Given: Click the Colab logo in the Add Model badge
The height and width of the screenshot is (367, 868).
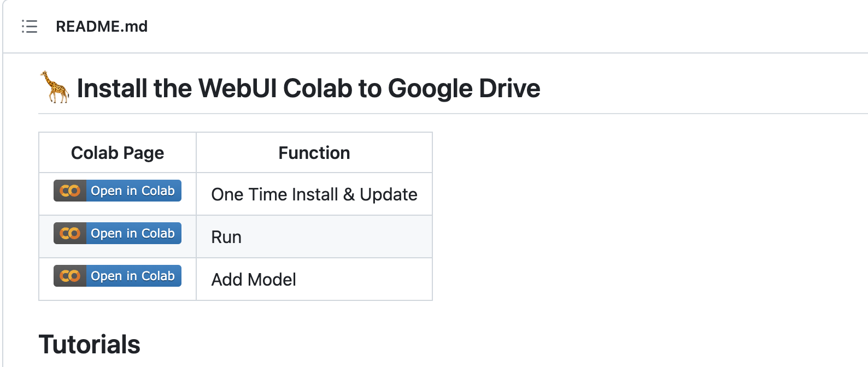Looking at the screenshot, I should pyautogui.click(x=70, y=276).
